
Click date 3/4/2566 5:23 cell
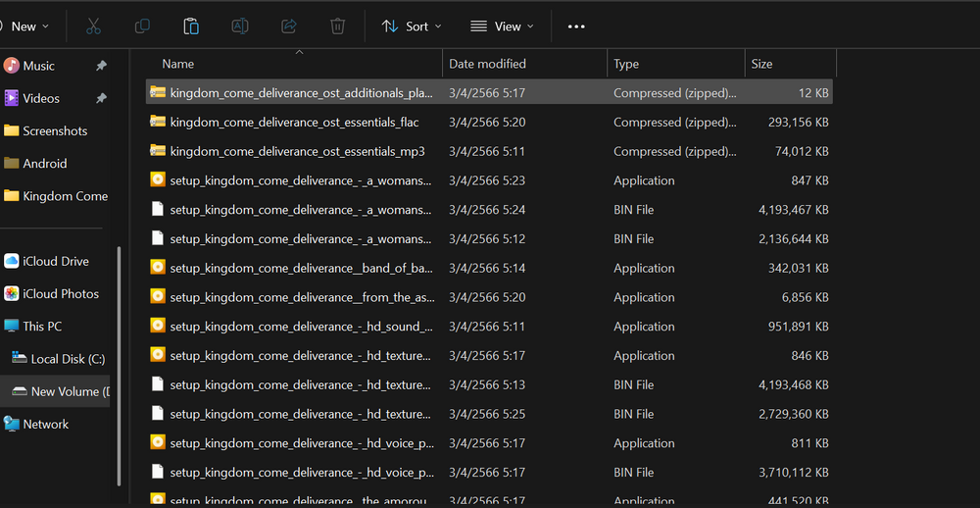487,180
